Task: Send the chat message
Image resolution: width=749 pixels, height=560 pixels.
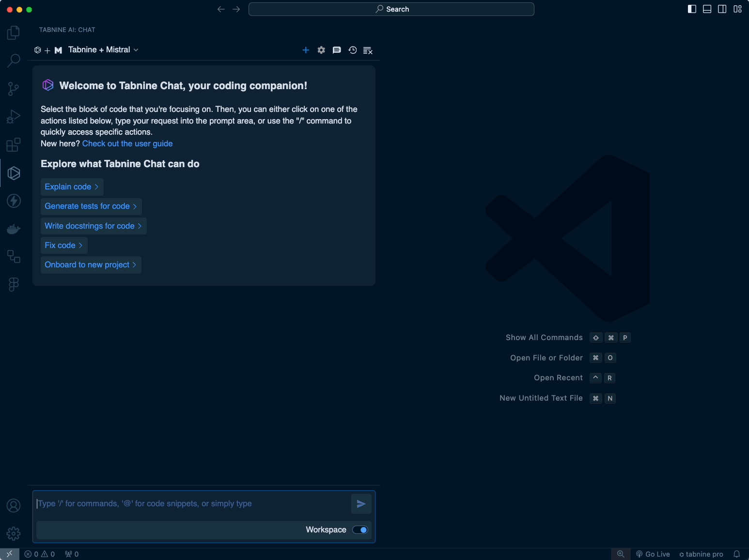Action: tap(361, 504)
